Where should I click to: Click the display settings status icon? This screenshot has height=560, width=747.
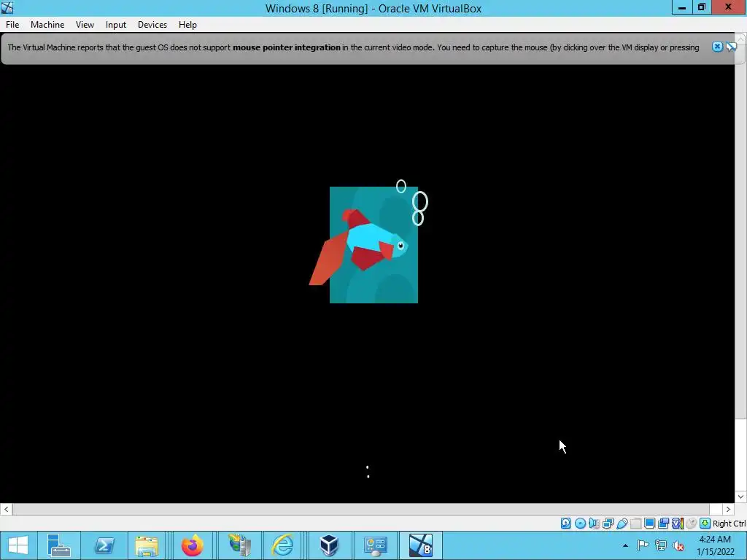pyautogui.click(x=649, y=524)
